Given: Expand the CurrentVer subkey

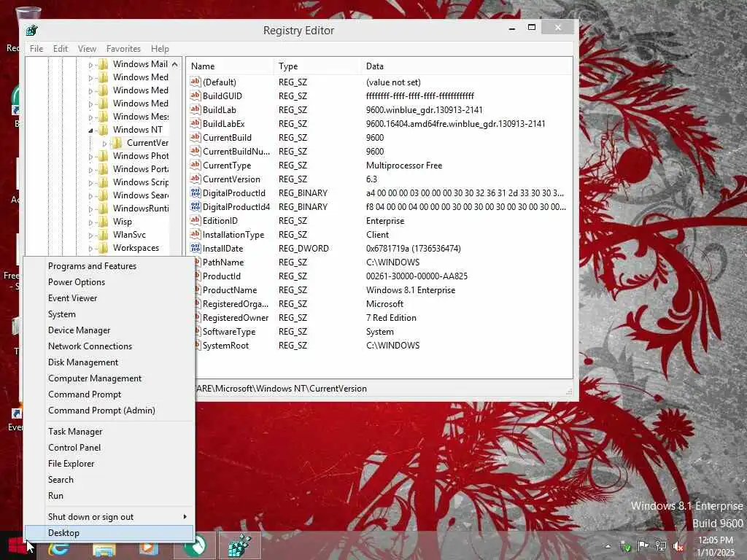Looking at the screenshot, I should coord(104,144).
